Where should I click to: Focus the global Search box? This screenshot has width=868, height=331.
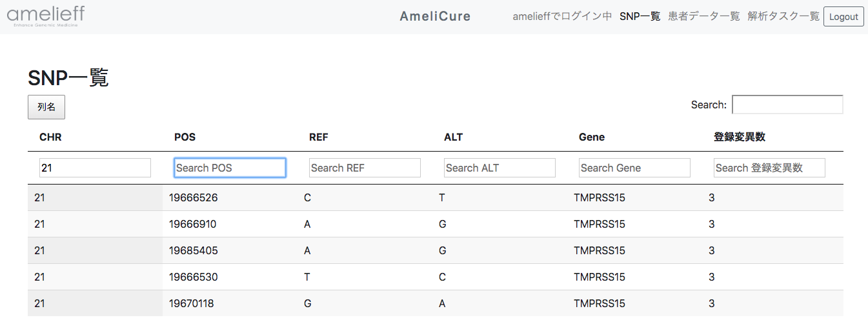(x=787, y=105)
